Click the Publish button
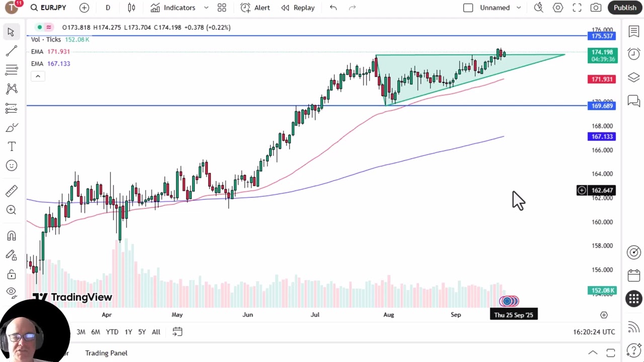Image resolution: width=644 pixels, height=362 pixels. point(625,8)
